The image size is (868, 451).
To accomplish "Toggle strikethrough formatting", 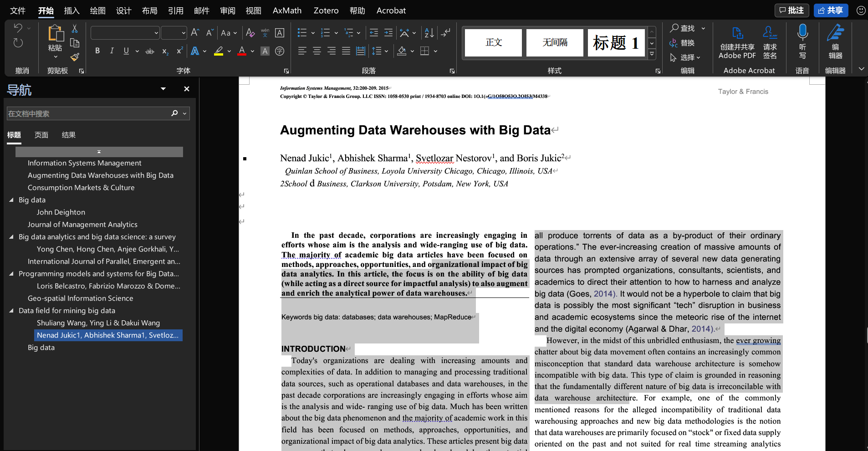I will coord(150,51).
